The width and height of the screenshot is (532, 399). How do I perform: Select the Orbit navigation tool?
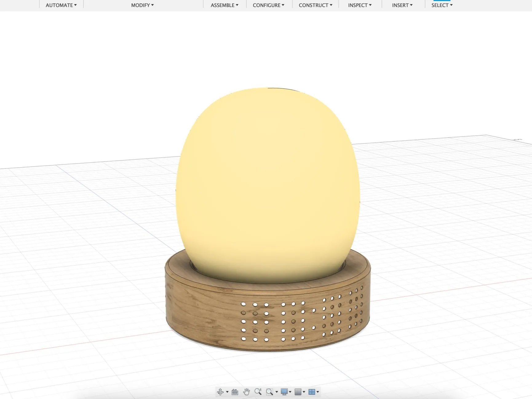click(220, 392)
